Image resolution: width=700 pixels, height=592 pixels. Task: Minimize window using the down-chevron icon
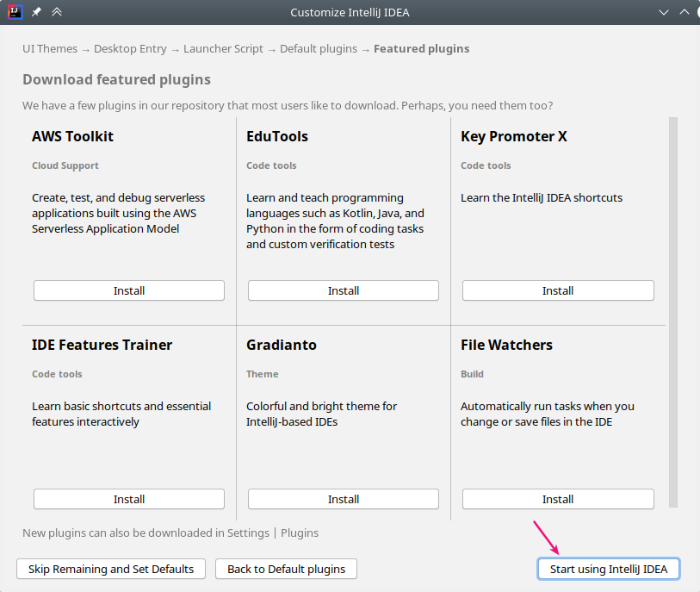point(664,12)
